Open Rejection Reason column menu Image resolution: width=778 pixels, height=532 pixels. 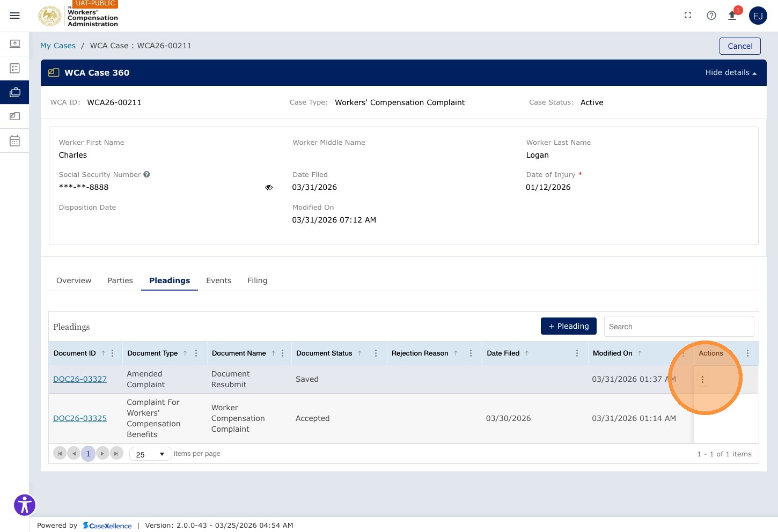471,353
